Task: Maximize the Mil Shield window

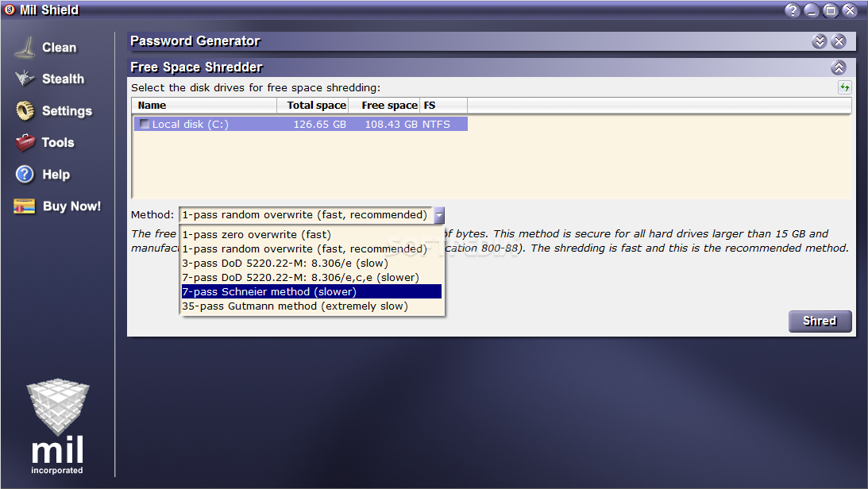Action: click(831, 10)
